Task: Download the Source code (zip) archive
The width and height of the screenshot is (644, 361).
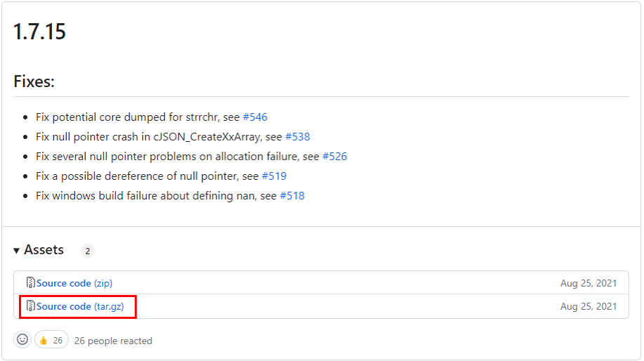Action: (74, 283)
